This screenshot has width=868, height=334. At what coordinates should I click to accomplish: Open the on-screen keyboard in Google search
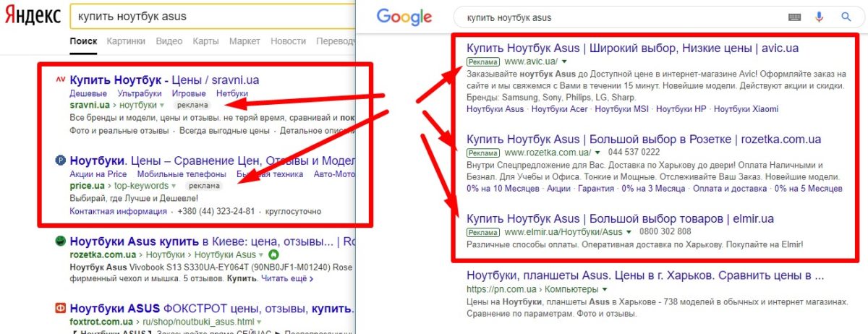click(794, 17)
